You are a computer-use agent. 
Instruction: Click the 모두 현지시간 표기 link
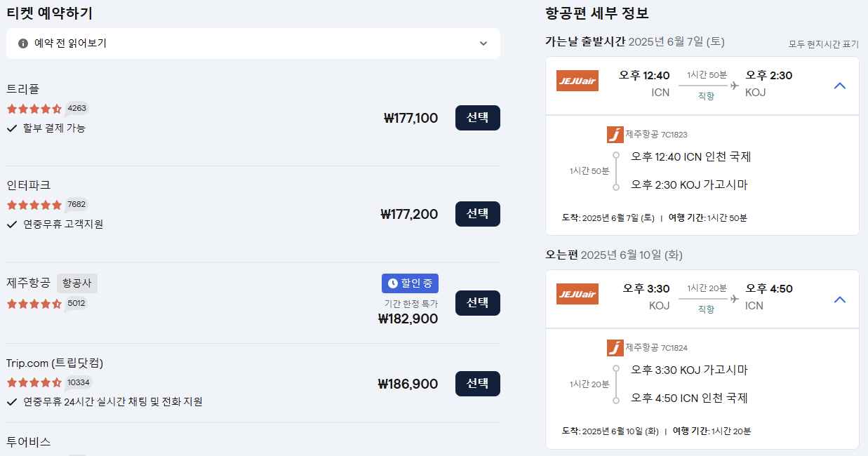coord(822,43)
